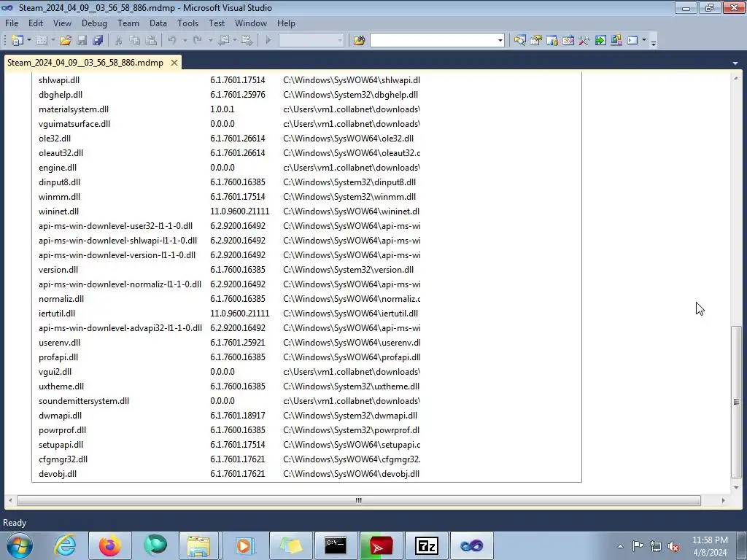
Task: Click the soundemittersystem.dll module entry
Action: [84, 401]
